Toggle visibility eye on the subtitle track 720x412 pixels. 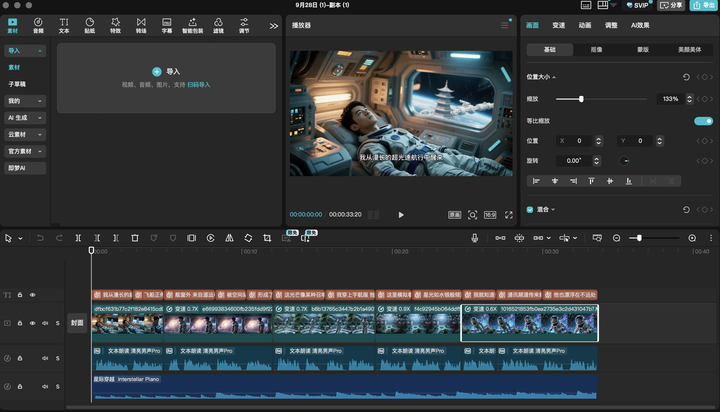pyautogui.click(x=32, y=295)
